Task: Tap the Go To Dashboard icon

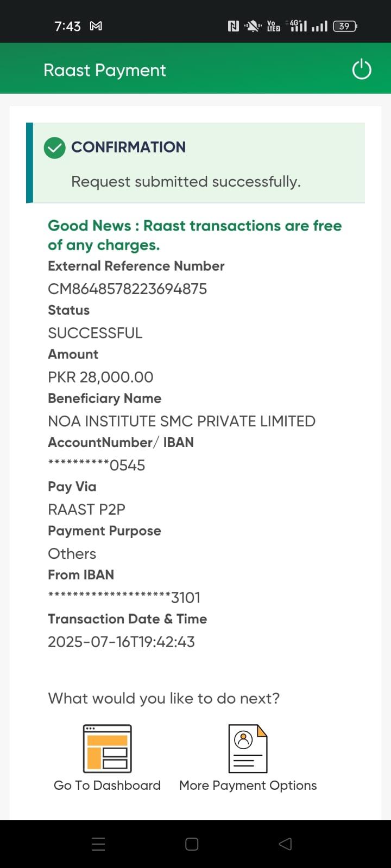Action: (108, 749)
